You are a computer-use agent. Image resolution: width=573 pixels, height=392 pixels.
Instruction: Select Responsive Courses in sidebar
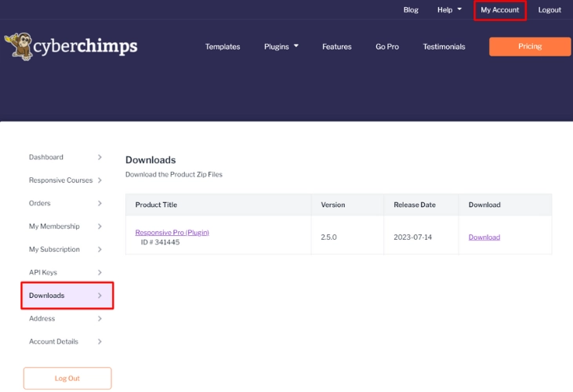(60, 180)
